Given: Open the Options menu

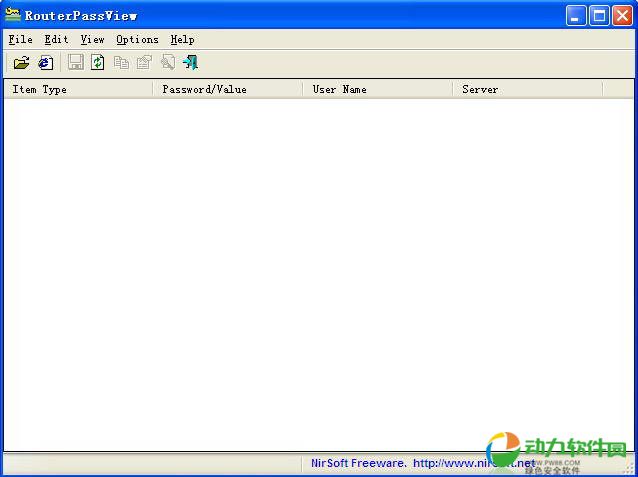Looking at the screenshot, I should coord(137,39).
